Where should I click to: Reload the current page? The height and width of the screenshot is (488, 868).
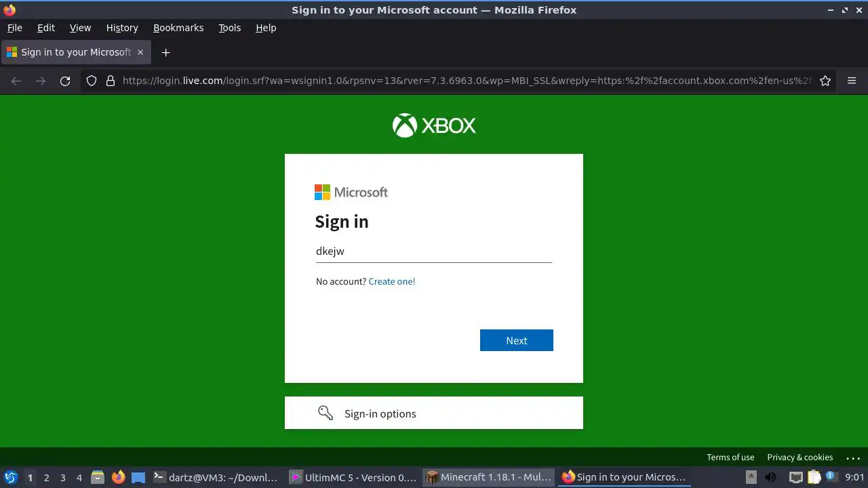coord(65,81)
